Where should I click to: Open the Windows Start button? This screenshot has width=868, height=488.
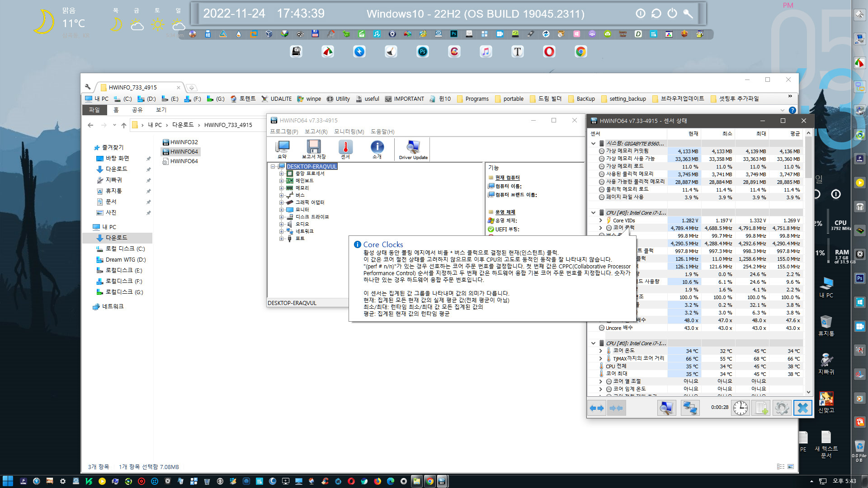8,481
